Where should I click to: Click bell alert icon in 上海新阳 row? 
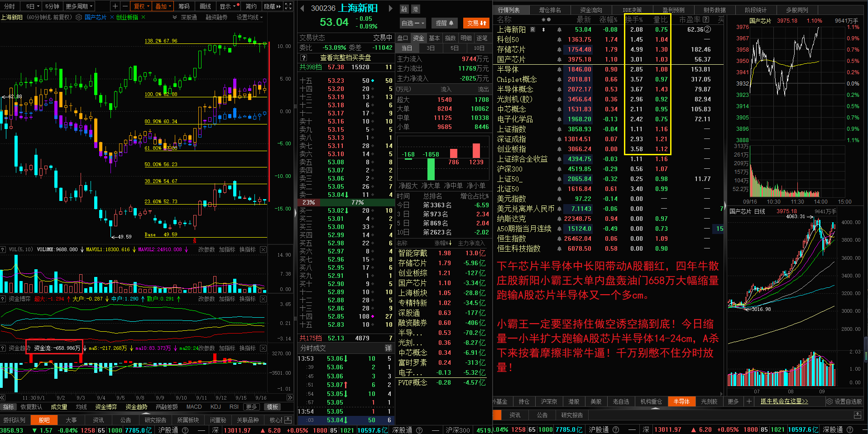point(559,29)
